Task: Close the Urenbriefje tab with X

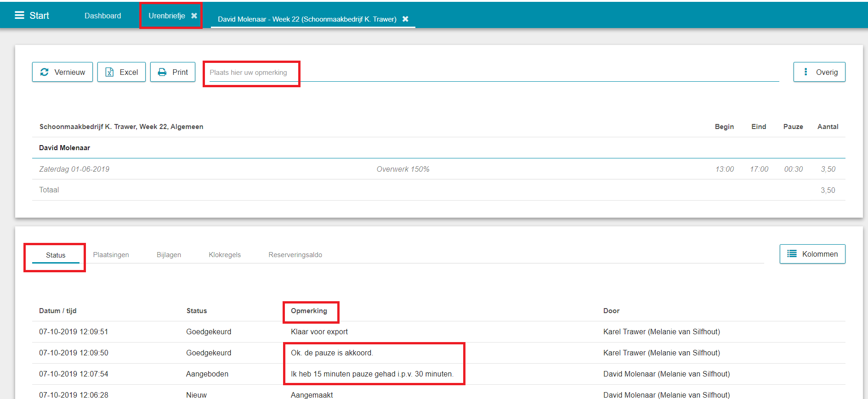Action: (194, 16)
